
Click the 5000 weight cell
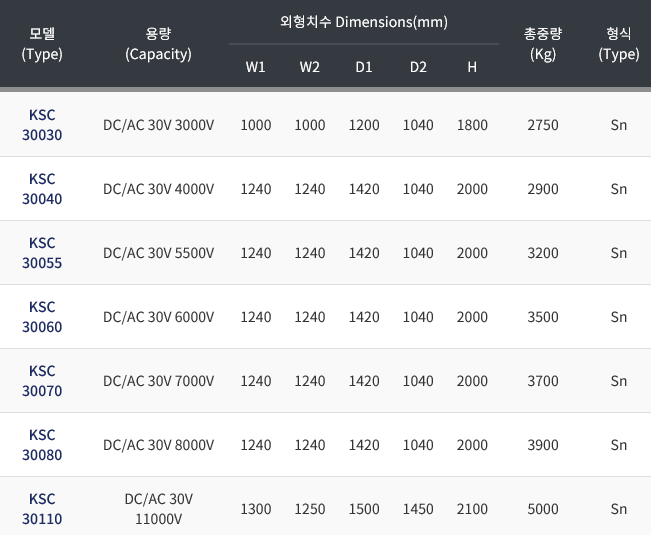coord(543,509)
